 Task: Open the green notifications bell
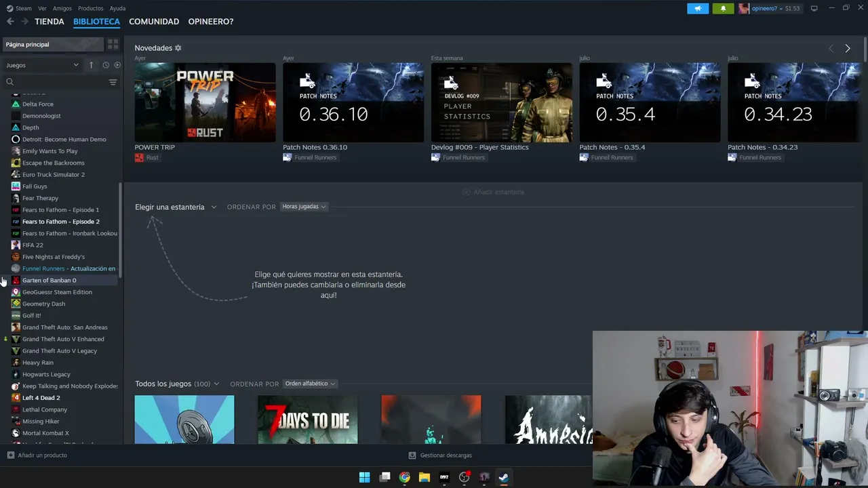pyautogui.click(x=723, y=8)
